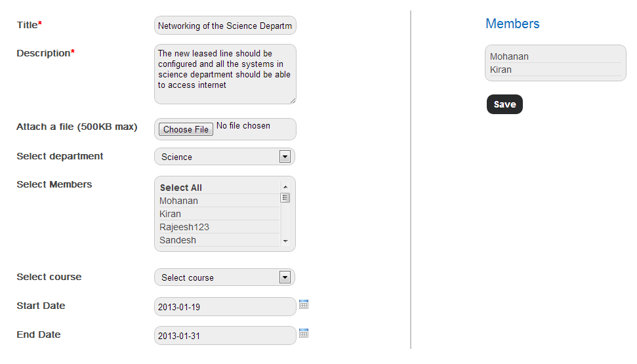Expand the Select department dropdown
This screenshot has height=364, width=637.
tap(224, 157)
